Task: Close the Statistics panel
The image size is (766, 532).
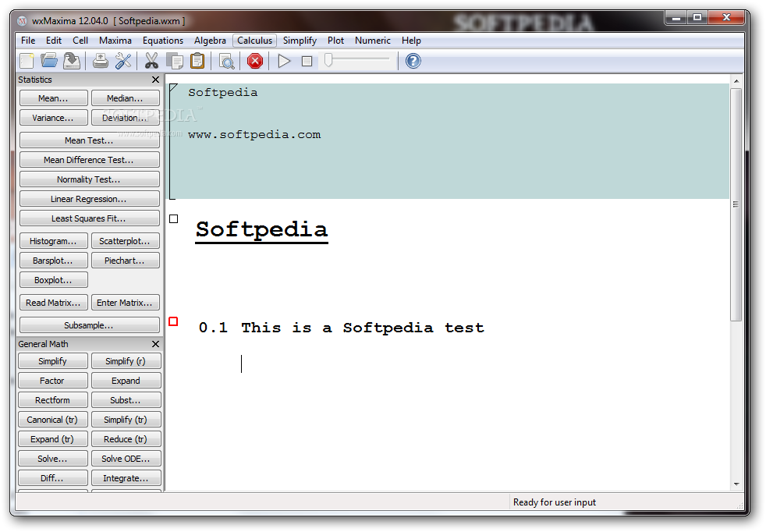Action: pyautogui.click(x=155, y=80)
